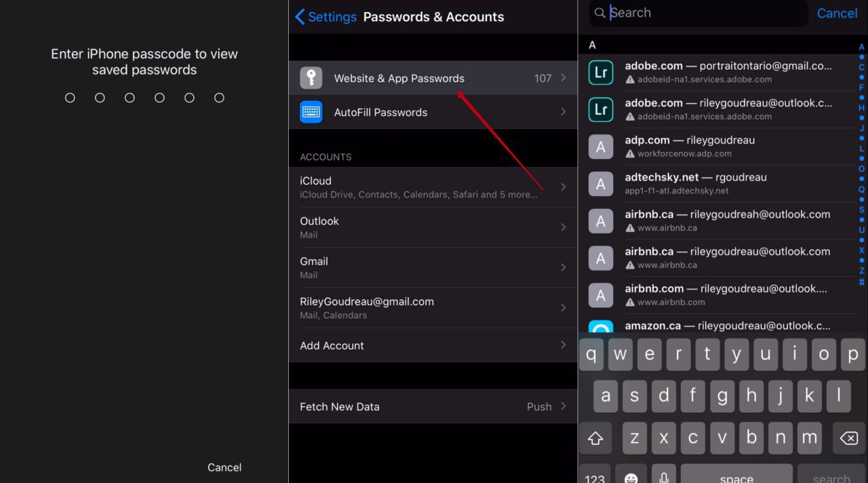Tap the warning triangle under adp.com
This screenshot has height=483, width=868.
coord(630,154)
